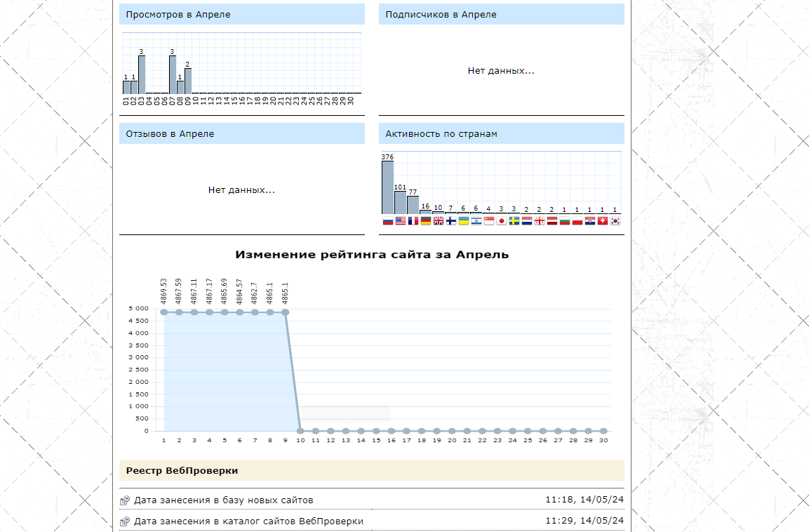
Task: Click icon beside 'Дата занесения в базу новых сайтов'
Action: 125,500
